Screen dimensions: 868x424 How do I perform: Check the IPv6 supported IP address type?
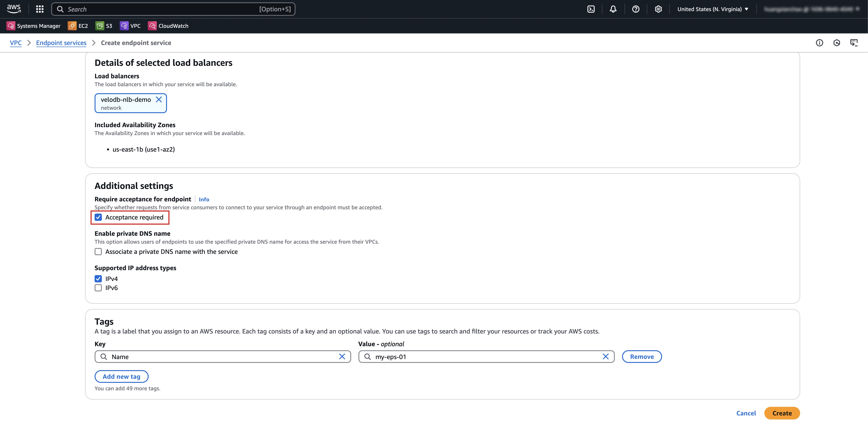tap(98, 288)
